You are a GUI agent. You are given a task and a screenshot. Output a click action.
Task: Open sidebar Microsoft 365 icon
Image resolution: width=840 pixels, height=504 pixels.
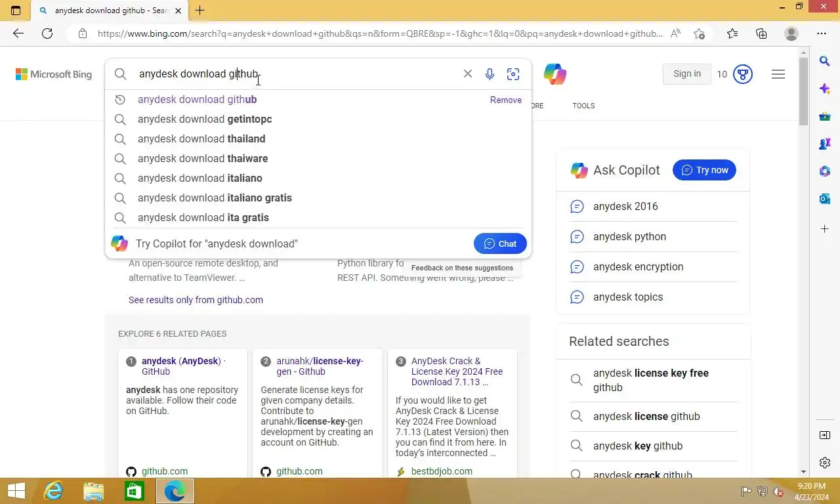pyautogui.click(x=825, y=171)
